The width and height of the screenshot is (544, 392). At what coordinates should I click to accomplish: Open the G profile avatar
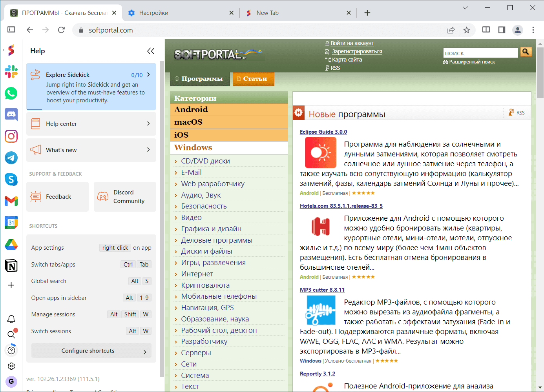[x=11, y=381]
